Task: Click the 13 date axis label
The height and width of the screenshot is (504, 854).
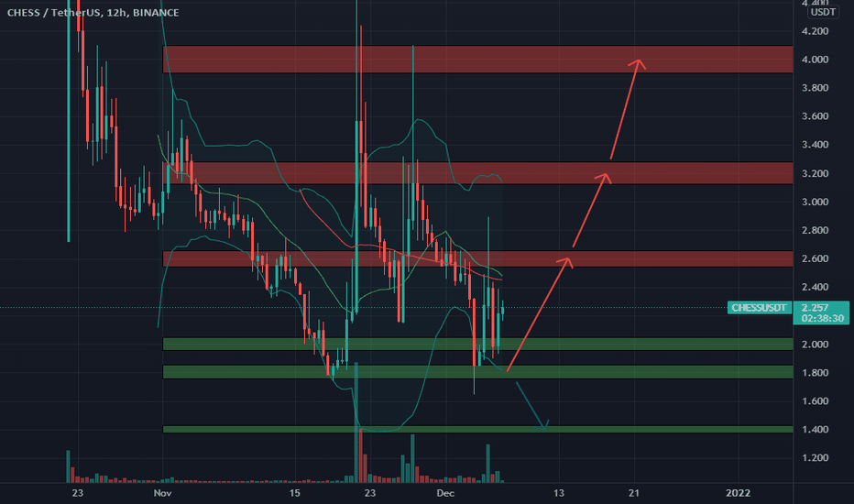Action: 558,493
